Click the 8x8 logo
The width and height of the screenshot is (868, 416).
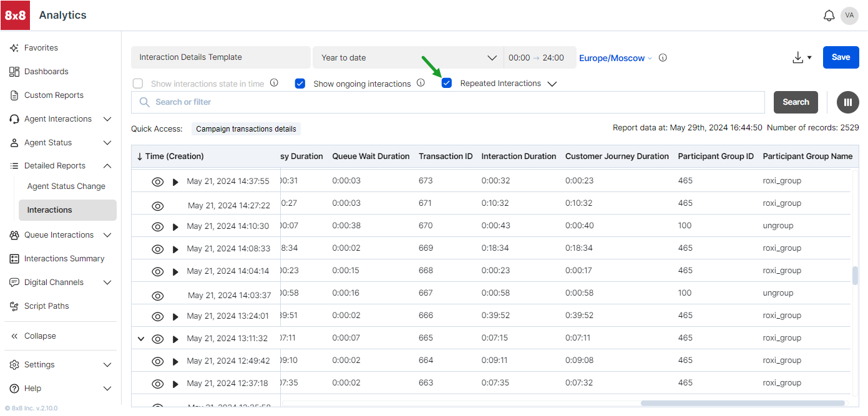15,15
